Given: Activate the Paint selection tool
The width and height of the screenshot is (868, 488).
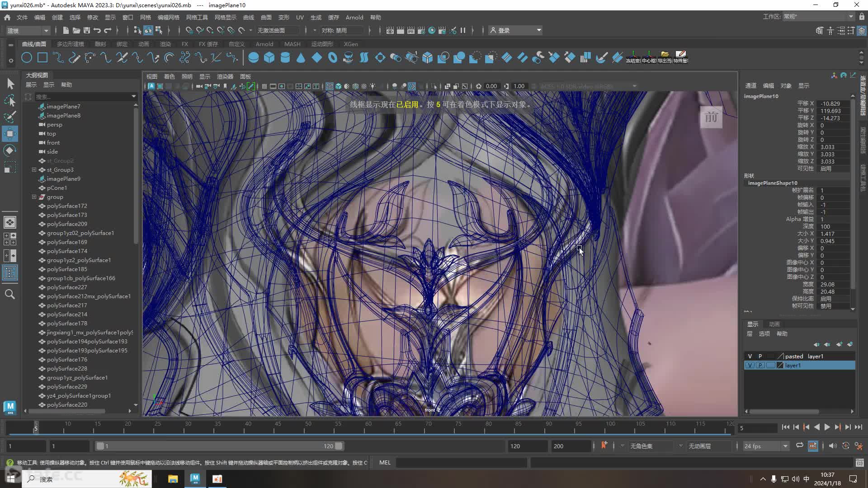Looking at the screenshot, I should (10, 117).
